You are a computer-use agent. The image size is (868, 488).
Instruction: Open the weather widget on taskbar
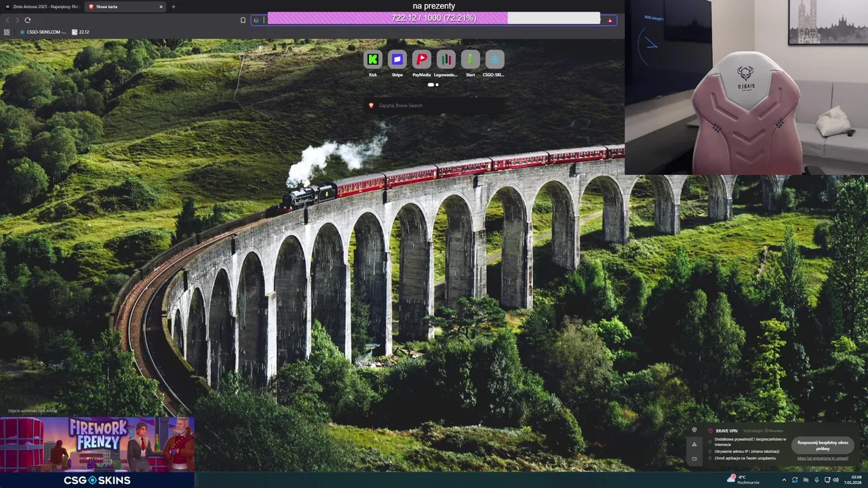743,480
